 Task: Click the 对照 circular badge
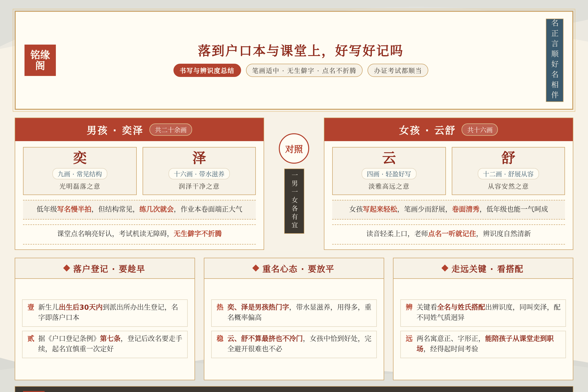294,148
